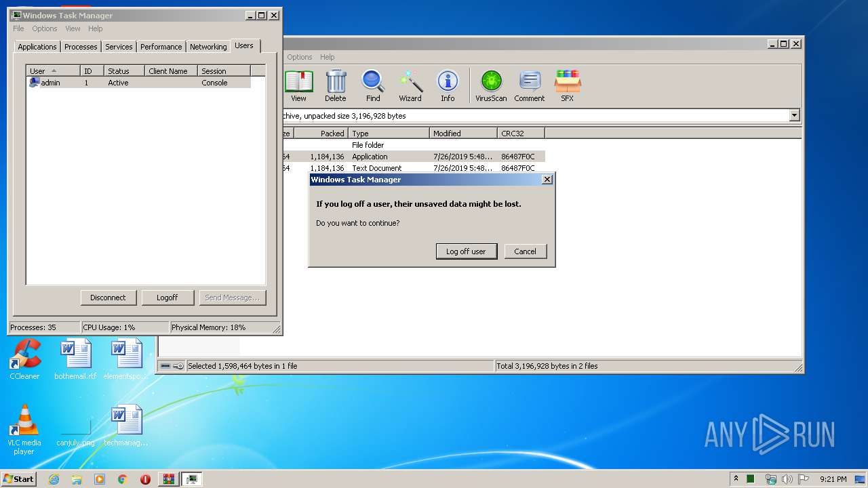Image resolution: width=868 pixels, height=488 pixels.
Task: Select the Application row in WinRAR list
Action: [414, 157]
